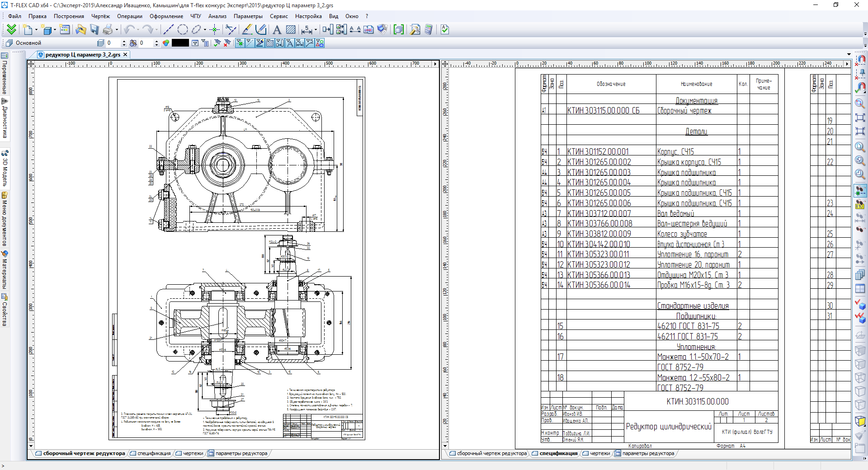This screenshot has width=868, height=470.
Task: Toggle the construction lines selector filter
Action: tap(249, 43)
